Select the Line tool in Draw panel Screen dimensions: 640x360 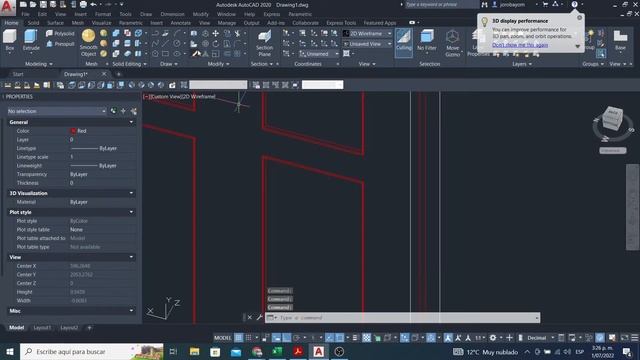[x=165, y=44]
